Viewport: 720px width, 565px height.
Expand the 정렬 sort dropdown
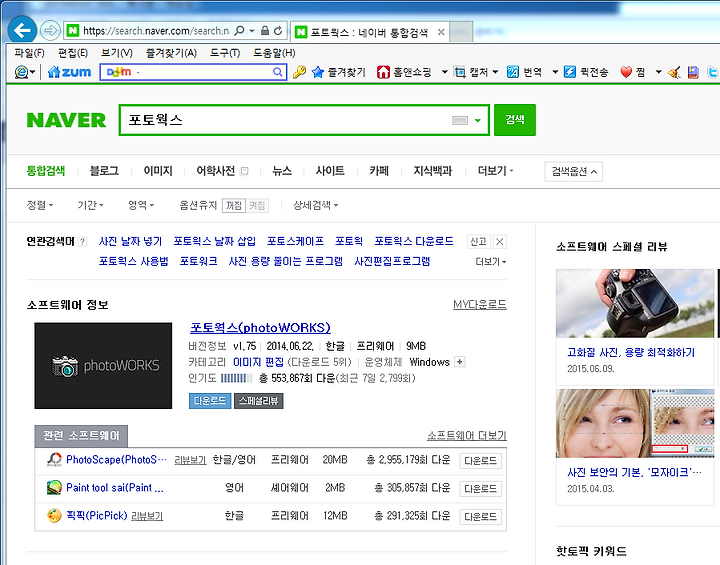click(40, 205)
